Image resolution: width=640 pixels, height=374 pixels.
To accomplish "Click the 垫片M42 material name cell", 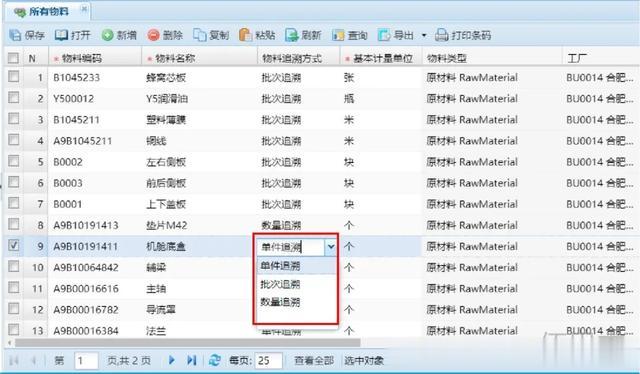I will point(199,225).
